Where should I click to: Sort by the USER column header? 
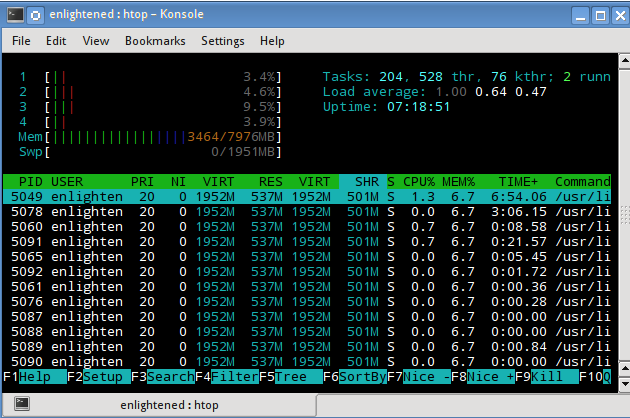pos(67,182)
